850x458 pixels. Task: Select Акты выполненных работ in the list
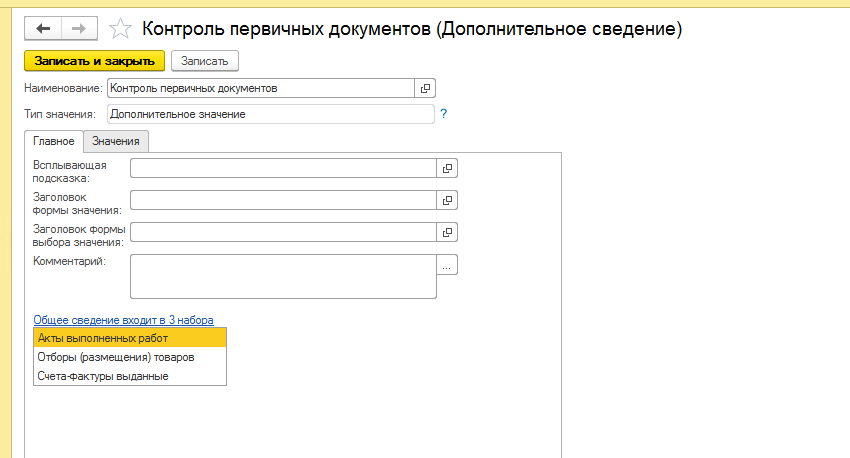130,338
